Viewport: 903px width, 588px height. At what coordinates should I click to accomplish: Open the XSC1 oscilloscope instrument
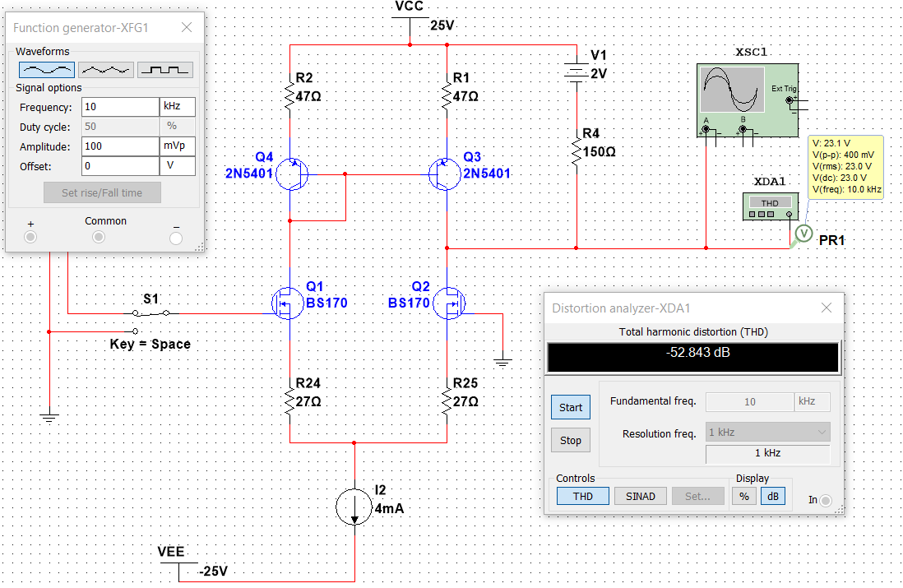coord(748,100)
